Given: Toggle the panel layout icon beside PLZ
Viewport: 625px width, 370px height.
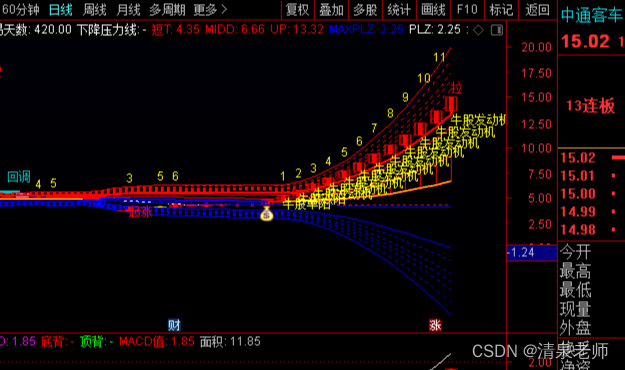Looking at the screenshot, I should pos(497,30).
